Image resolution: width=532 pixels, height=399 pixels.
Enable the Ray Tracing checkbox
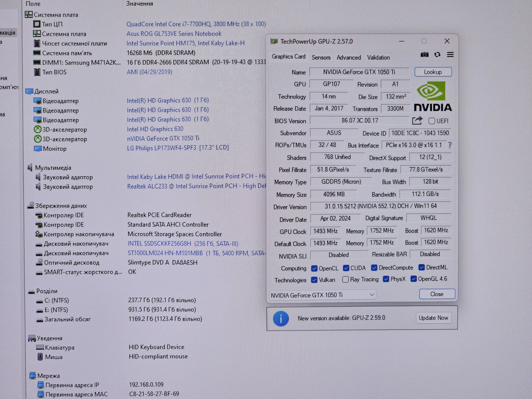pyautogui.click(x=345, y=279)
